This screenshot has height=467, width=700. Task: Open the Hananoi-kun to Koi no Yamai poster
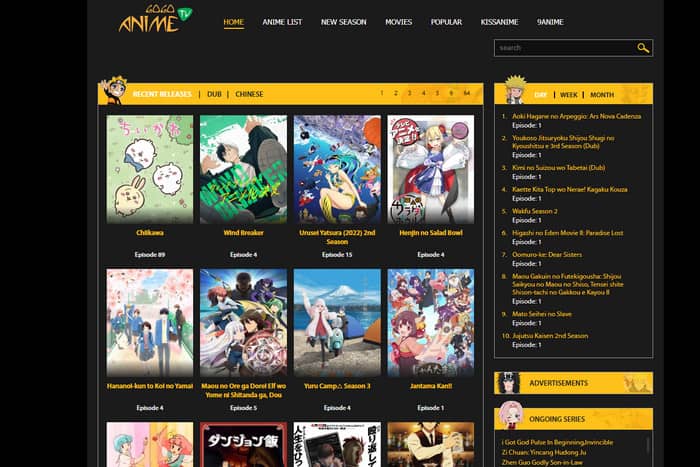(150, 323)
